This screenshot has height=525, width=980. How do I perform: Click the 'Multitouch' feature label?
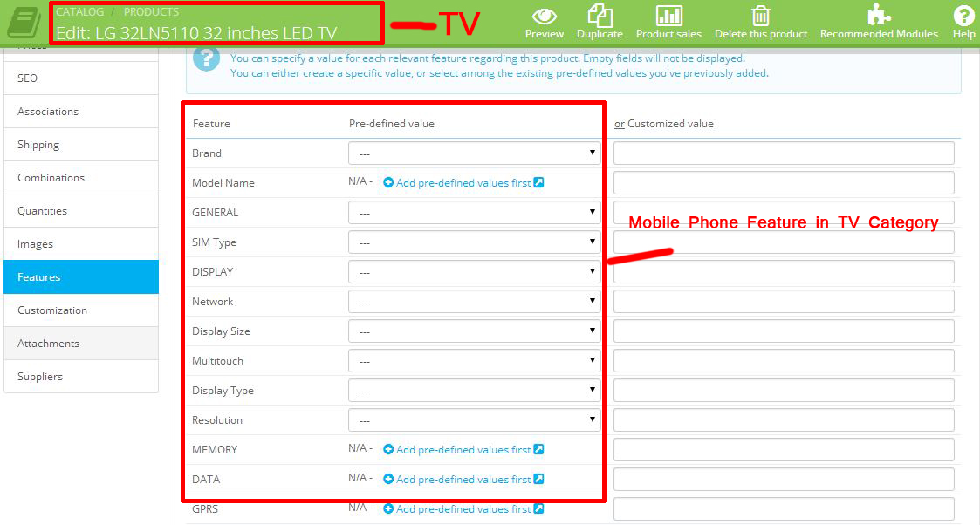click(217, 361)
